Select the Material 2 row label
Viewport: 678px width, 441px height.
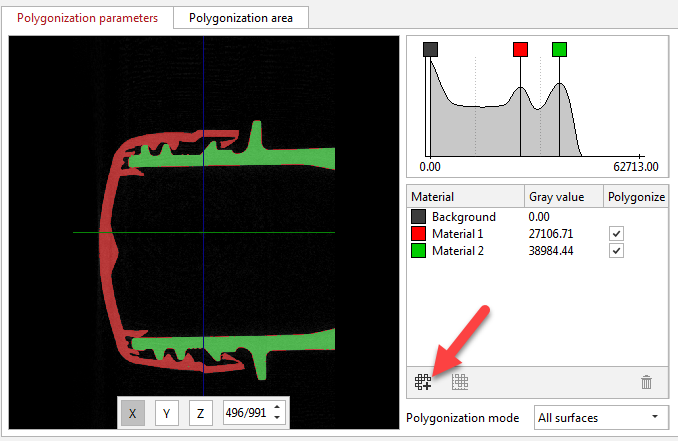point(458,251)
